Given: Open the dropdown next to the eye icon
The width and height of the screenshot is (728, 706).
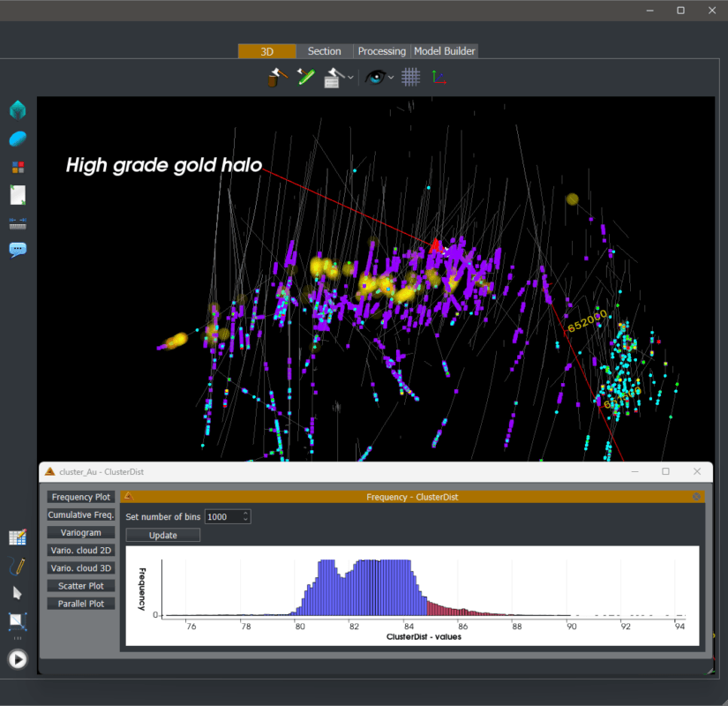Looking at the screenshot, I should point(391,78).
